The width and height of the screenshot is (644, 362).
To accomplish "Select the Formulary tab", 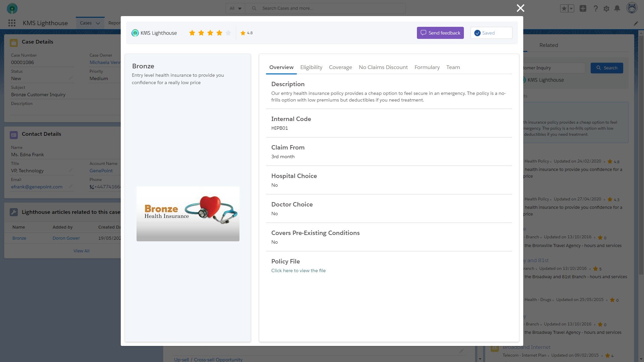I will (427, 67).
